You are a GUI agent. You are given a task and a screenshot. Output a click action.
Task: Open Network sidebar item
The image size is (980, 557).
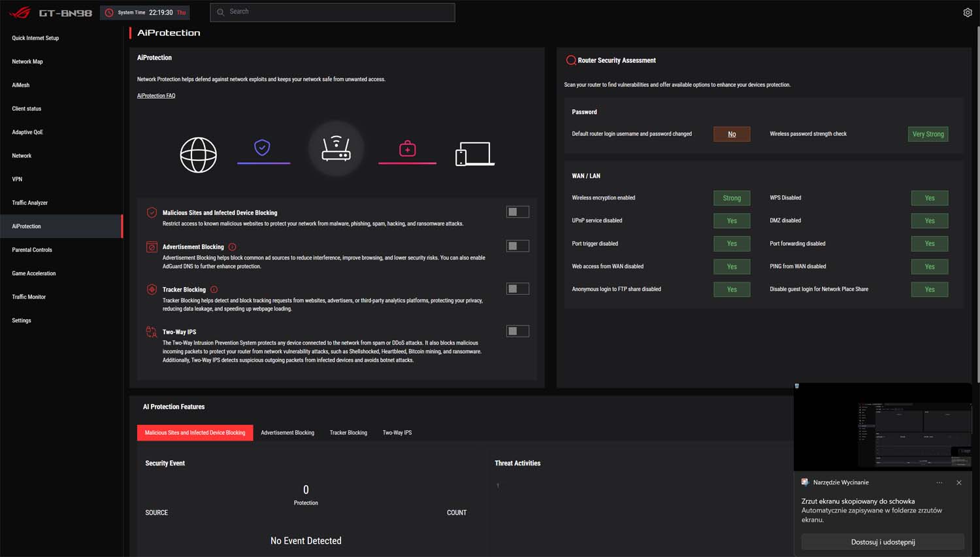pos(61,156)
